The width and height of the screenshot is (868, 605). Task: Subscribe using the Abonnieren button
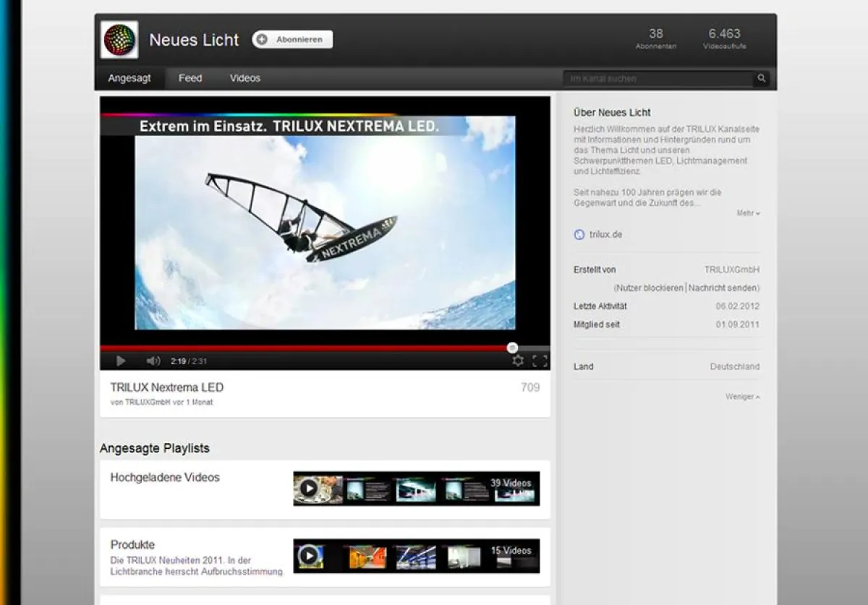pyautogui.click(x=292, y=39)
